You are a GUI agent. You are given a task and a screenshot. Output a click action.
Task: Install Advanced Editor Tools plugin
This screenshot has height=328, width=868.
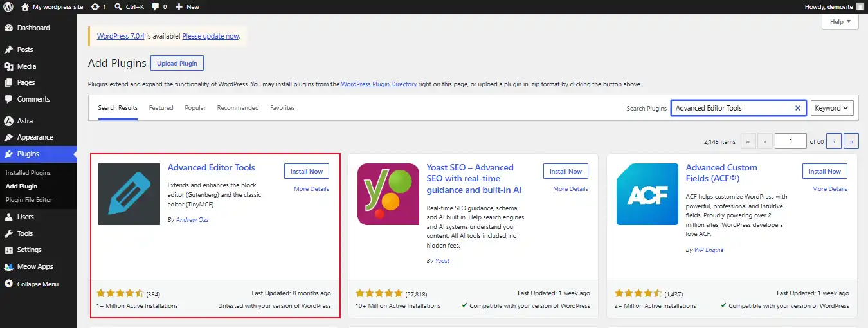(x=307, y=171)
